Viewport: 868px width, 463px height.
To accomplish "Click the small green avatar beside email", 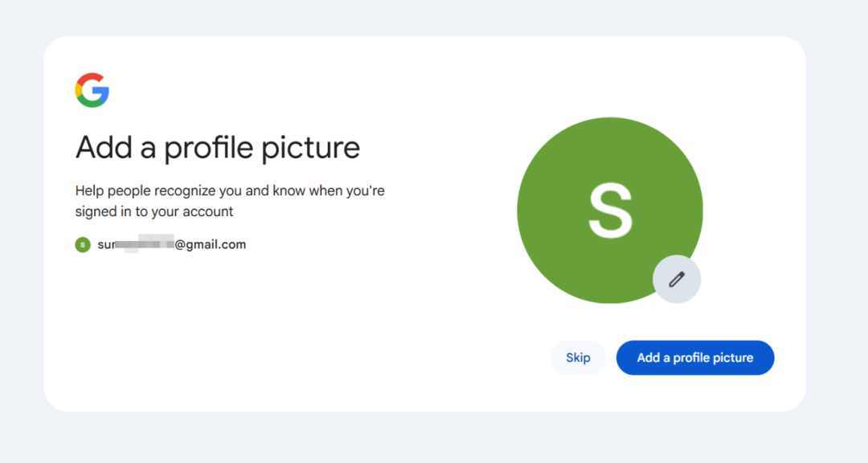I will [x=82, y=244].
